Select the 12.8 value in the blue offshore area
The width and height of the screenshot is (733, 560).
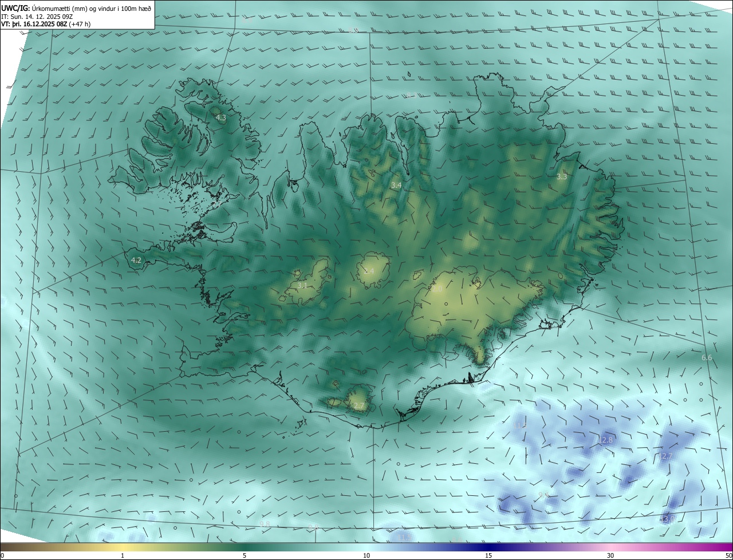point(605,440)
